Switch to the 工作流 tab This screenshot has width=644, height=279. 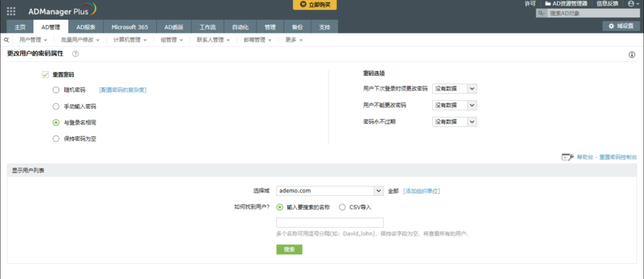coord(208,27)
